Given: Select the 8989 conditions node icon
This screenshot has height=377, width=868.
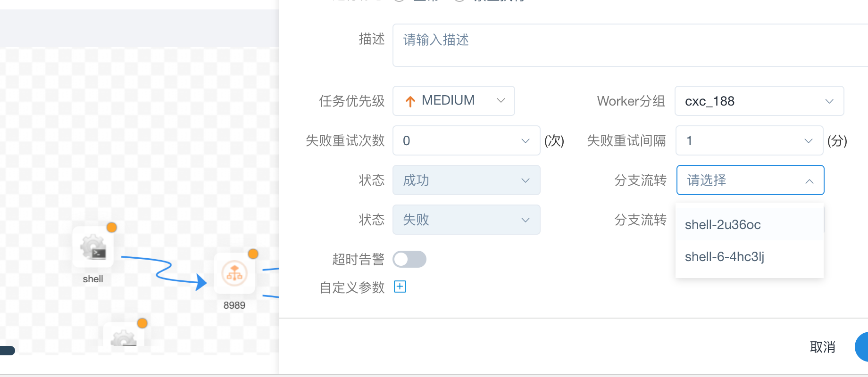Looking at the screenshot, I should (x=234, y=273).
